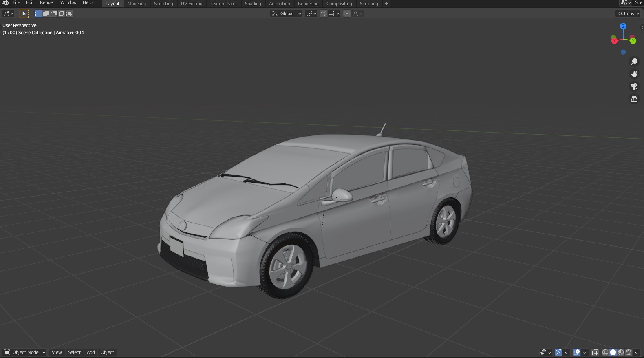Click the Add menu button in header
The image size is (644, 358).
[x=91, y=352]
